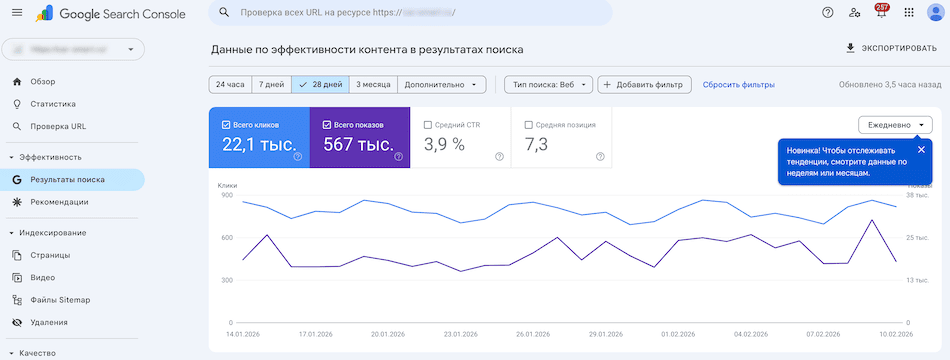Open Статистика in the sidebar
This screenshot has width=950, height=360.
[72, 104]
